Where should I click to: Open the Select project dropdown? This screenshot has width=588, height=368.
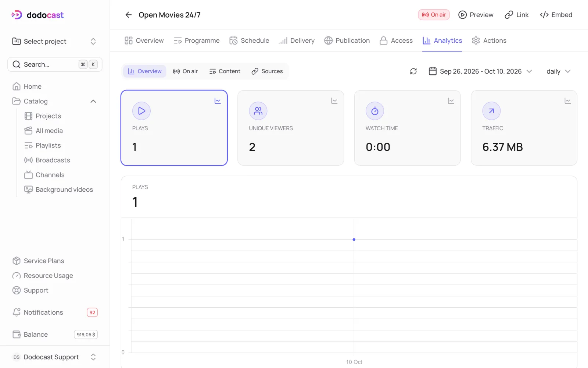coord(54,41)
